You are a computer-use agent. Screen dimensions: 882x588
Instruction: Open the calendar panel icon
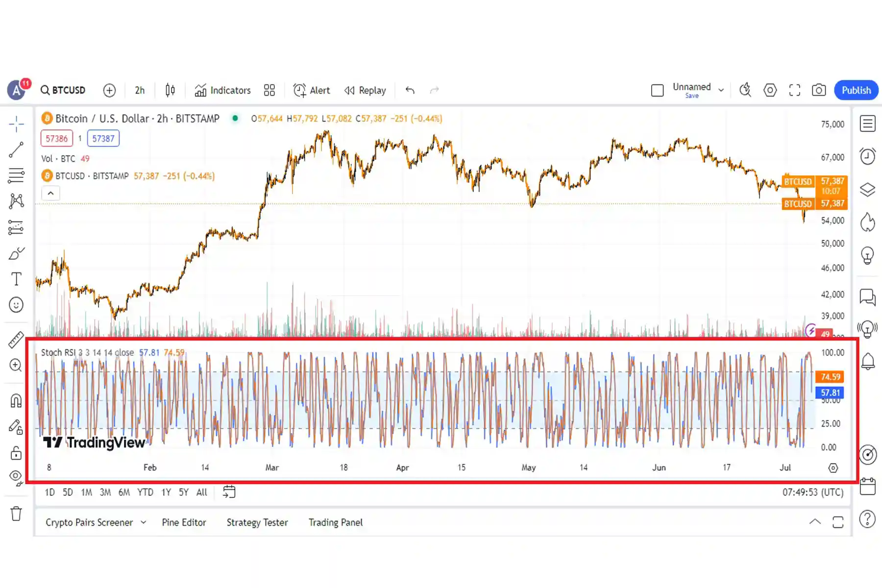point(868,487)
